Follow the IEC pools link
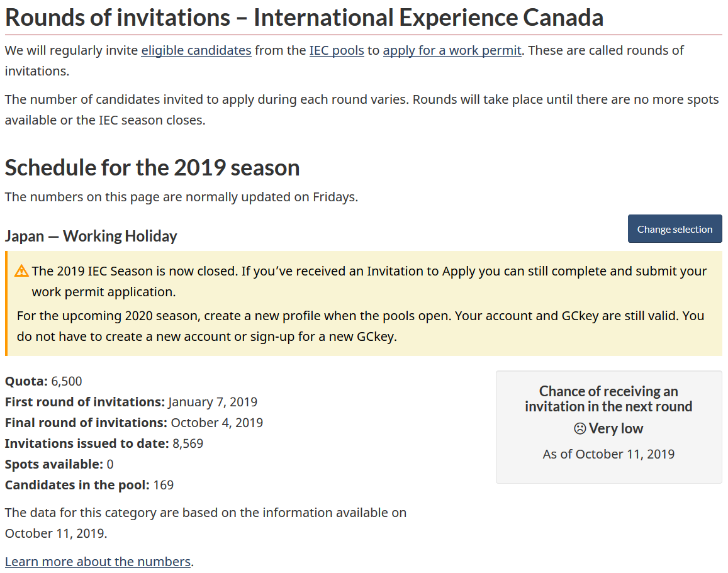The width and height of the screenshot is (728, 573). point(337,50)
